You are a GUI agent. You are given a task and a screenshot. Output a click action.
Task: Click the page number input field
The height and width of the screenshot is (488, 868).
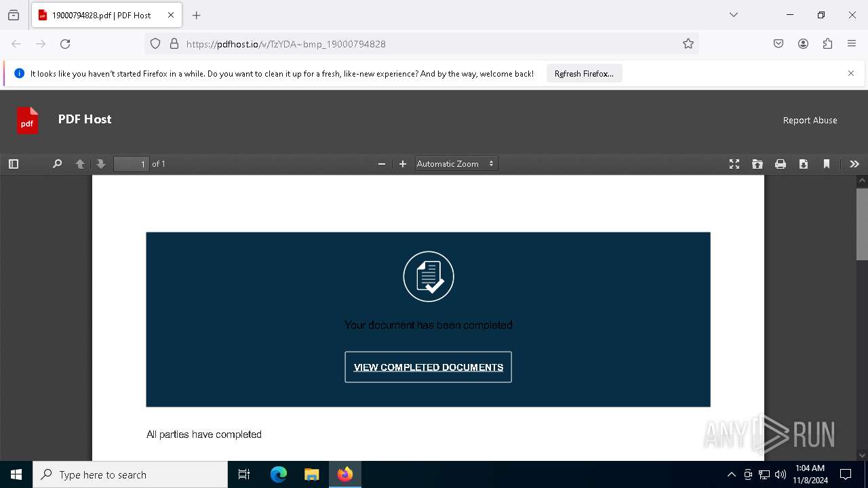pos(132,164)
